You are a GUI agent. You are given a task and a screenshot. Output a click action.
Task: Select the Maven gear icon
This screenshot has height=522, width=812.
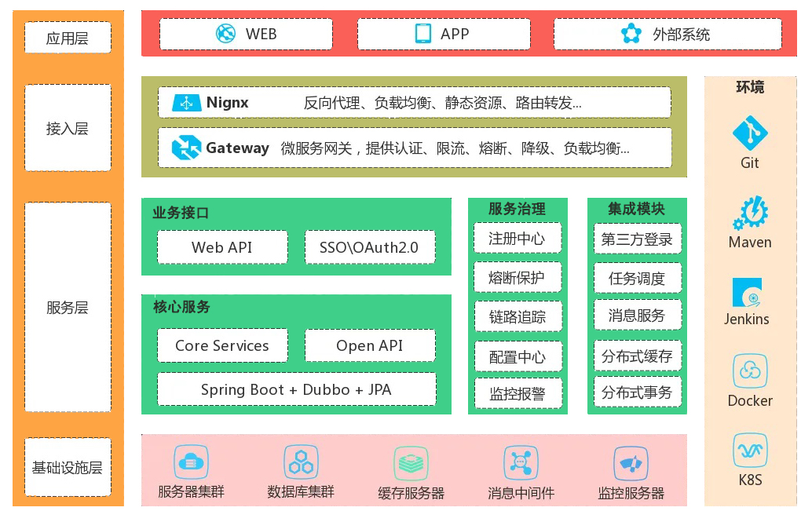(750, 212)
